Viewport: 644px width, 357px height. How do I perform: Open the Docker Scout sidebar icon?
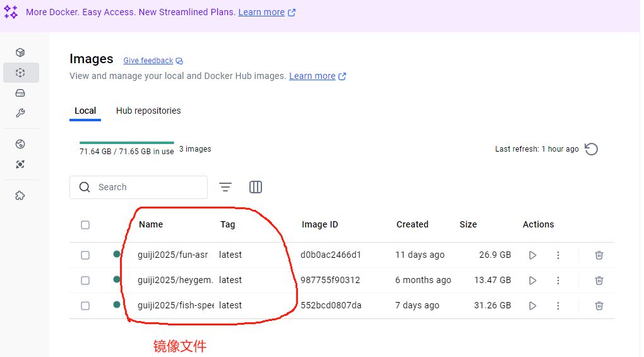[20, 144]
